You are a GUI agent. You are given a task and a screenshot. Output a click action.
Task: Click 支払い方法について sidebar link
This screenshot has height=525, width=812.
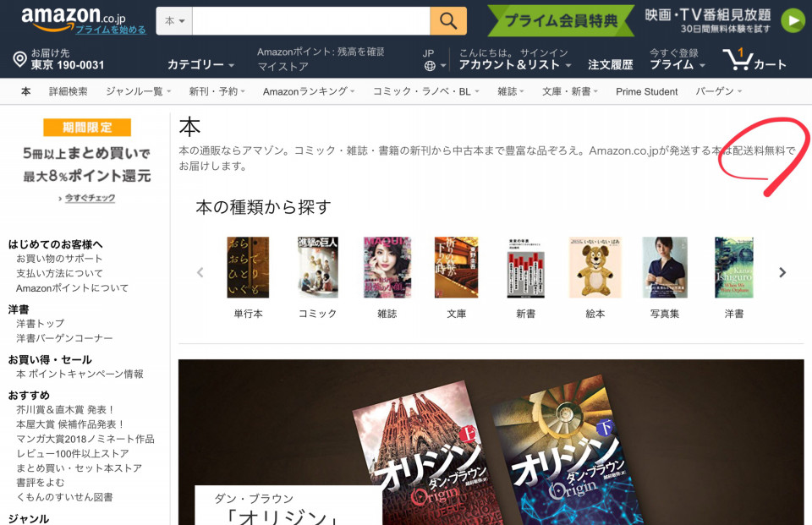point(59,273)
